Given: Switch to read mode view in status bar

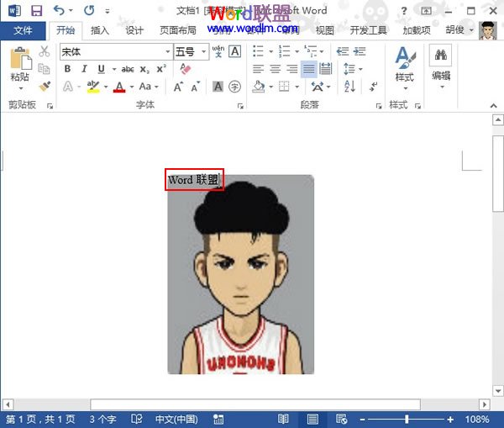Looking at the screenshot, I should 284,419.
